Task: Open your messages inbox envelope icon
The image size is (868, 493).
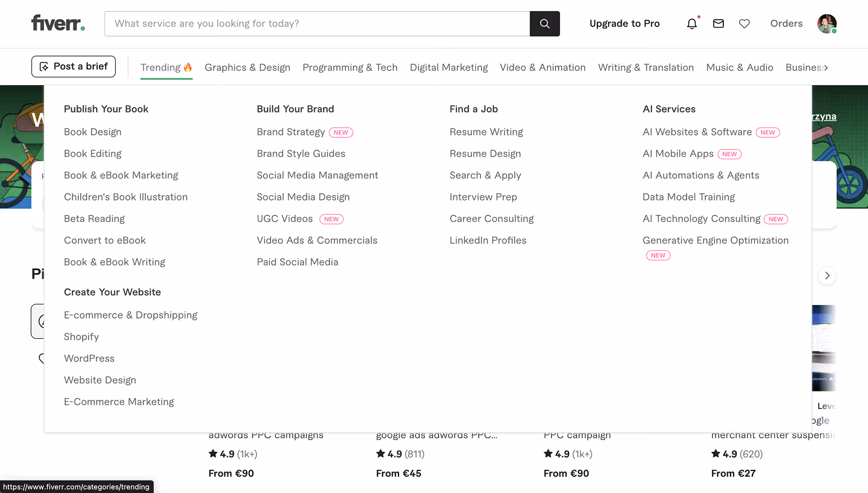Action: (718, 24)
